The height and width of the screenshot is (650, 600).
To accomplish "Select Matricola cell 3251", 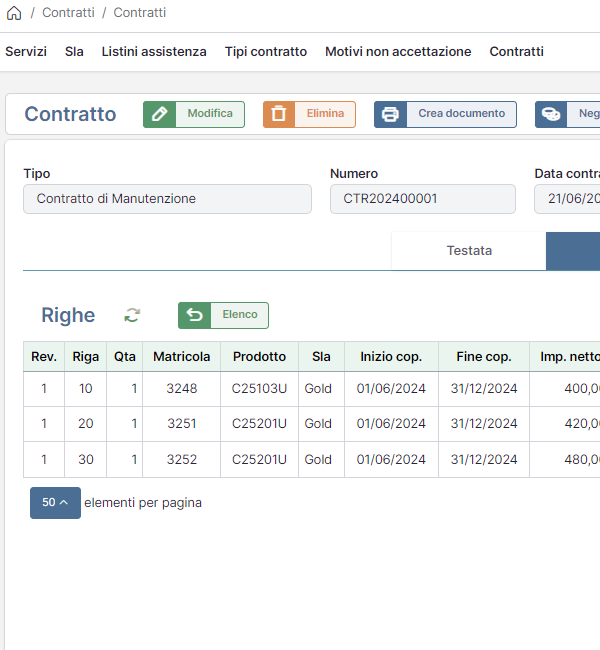I will coord(182,424).
